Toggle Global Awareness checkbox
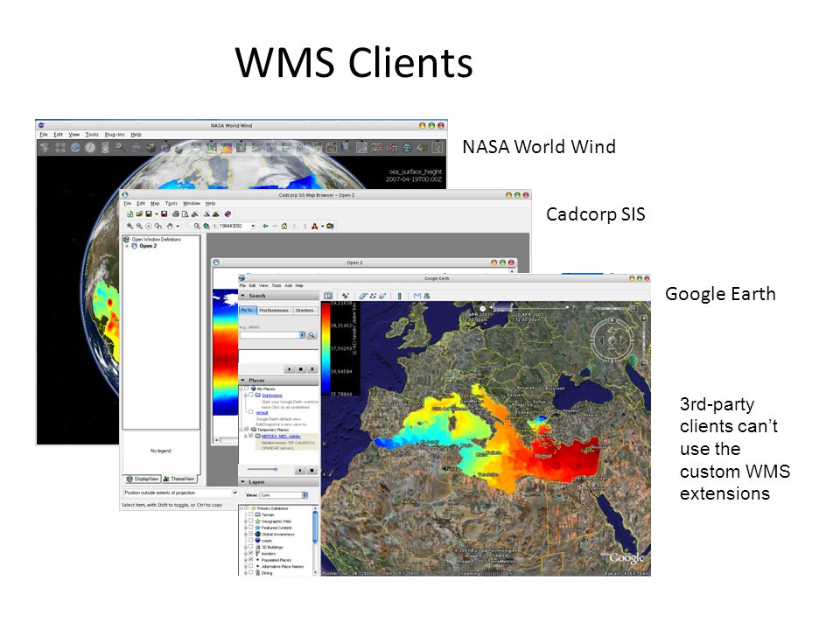 (251, 534)
